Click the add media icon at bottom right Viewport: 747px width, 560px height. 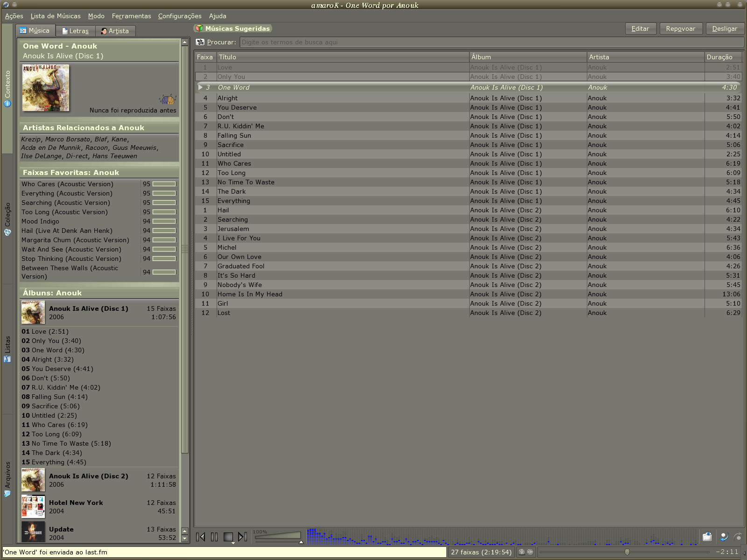(x=707, y=537)
